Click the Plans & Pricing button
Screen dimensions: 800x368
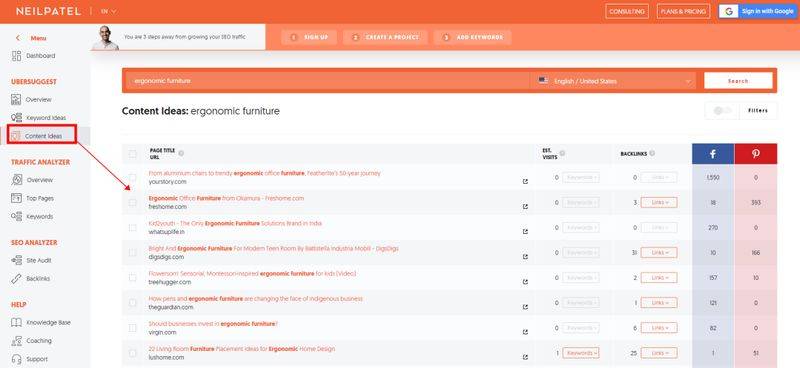click(x=683, y=11)
